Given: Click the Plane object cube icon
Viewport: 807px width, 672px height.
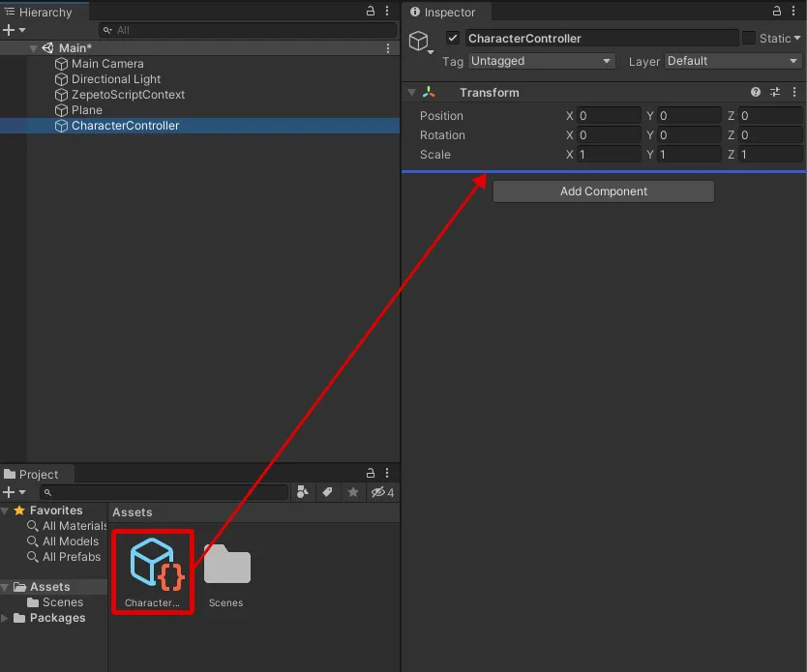Looking at the screenshot, I should (61, 110).
